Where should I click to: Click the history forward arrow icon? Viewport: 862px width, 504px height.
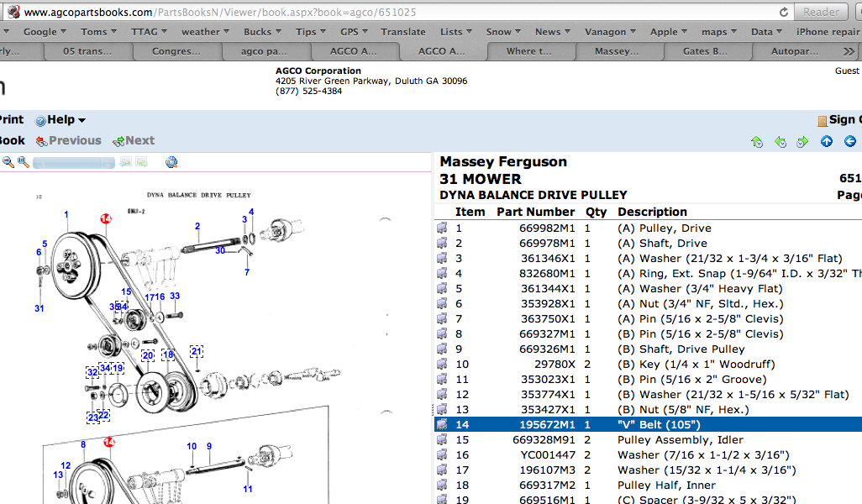[x=802, y=142]
